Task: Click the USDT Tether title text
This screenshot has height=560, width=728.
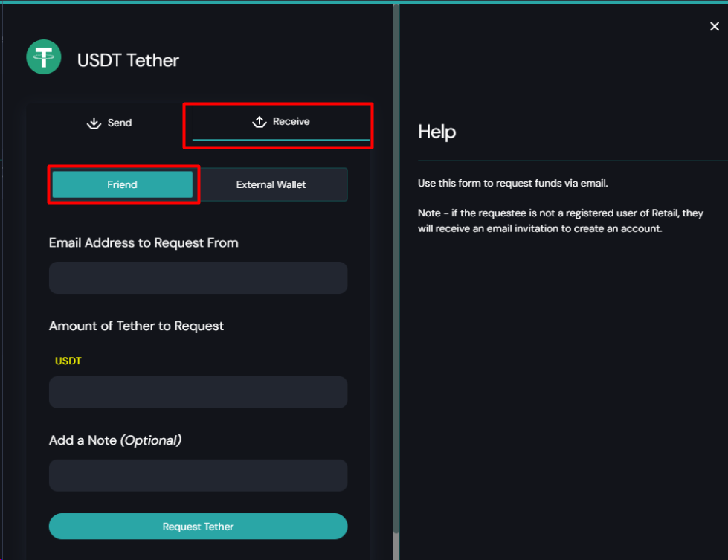Action: coord(128,60)
